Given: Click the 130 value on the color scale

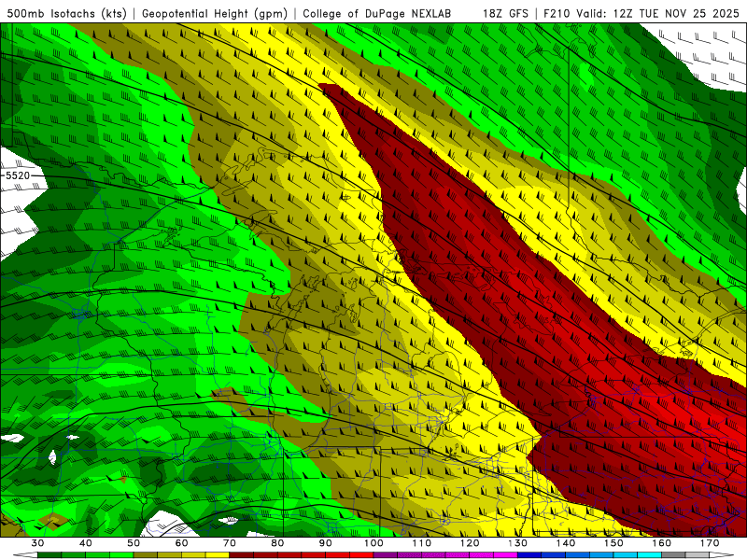Looking at the screenshot, I should (518, 543).
